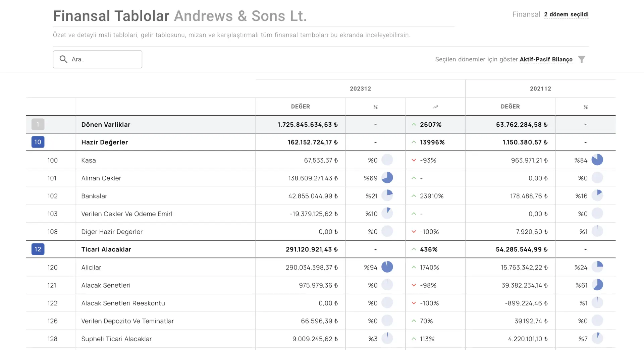Open the Aktif-Pasif Bilanço dropdown

546,59
